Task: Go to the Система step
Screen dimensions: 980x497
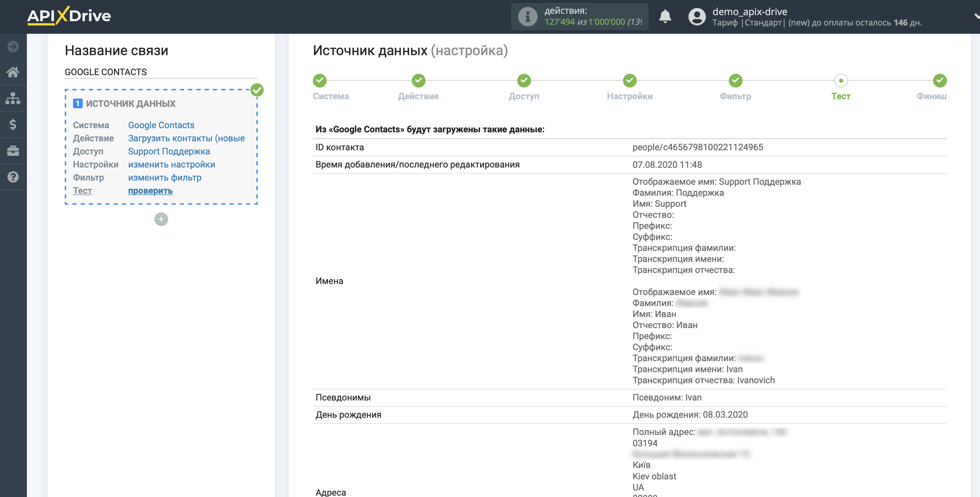Action: click(330, 96)
